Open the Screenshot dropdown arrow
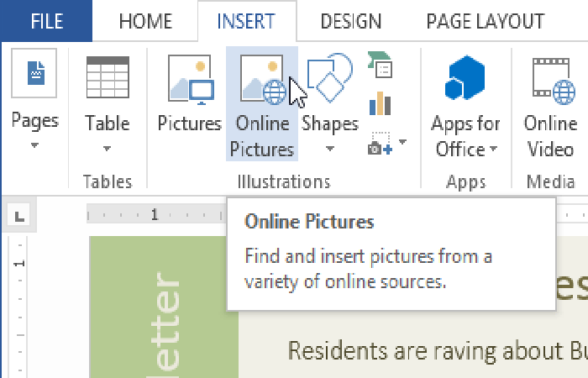This screenshot has height=378, width=588. (x=402, y=142)
